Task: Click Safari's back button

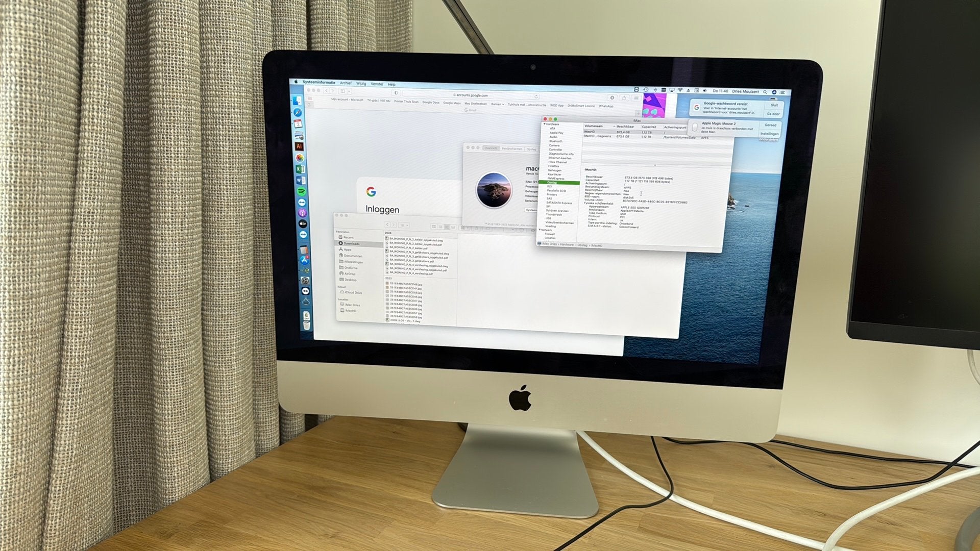Action: pos(326,91)
